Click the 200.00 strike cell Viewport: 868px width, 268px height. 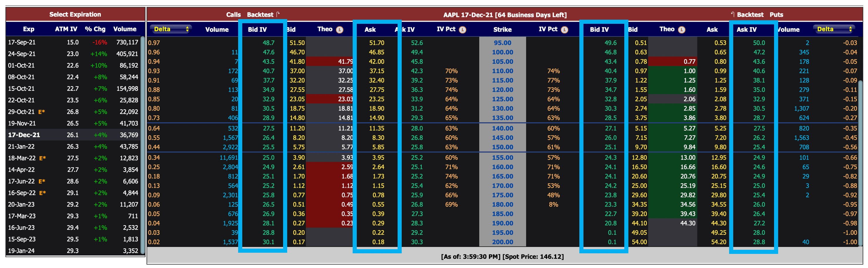pos(502,242)
